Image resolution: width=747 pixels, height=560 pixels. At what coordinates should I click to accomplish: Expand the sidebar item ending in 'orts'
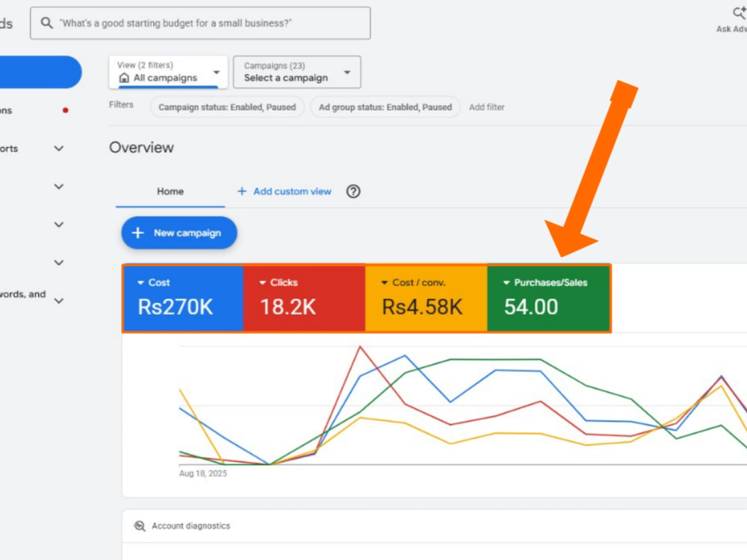[58, 149]
